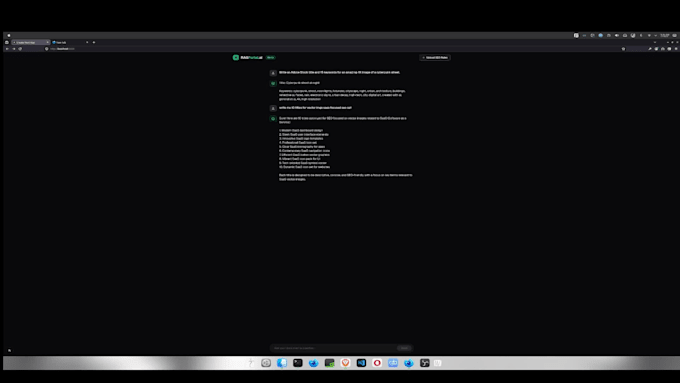
Task: Open Finder from the dock
Action: coord(282,363)
